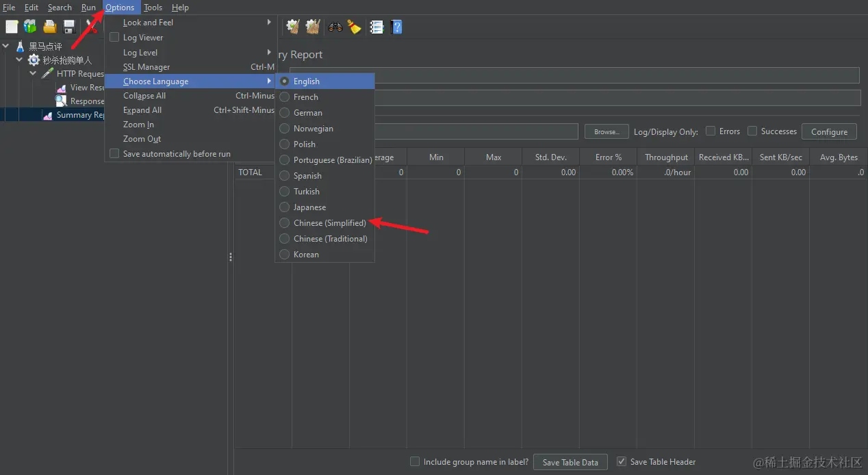
Task: Check the Errors log/display checkbox
Action: point(711,131)
